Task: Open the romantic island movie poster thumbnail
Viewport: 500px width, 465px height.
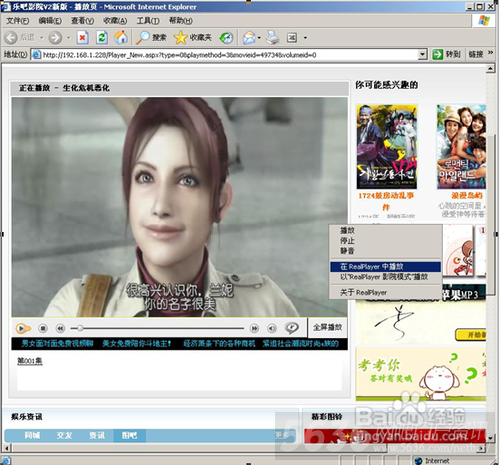Action: (x=461, y=147)
